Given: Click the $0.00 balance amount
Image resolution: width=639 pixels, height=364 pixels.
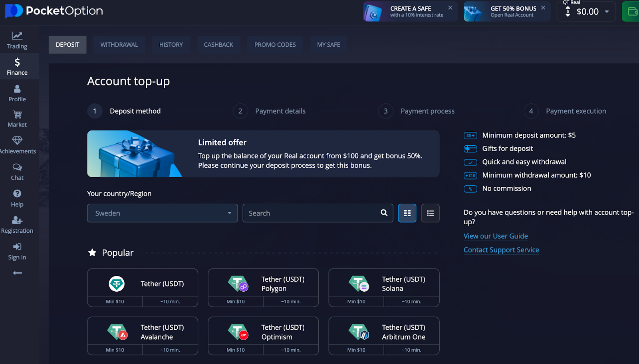Looking at the screenshot, I should coord(587,12).
